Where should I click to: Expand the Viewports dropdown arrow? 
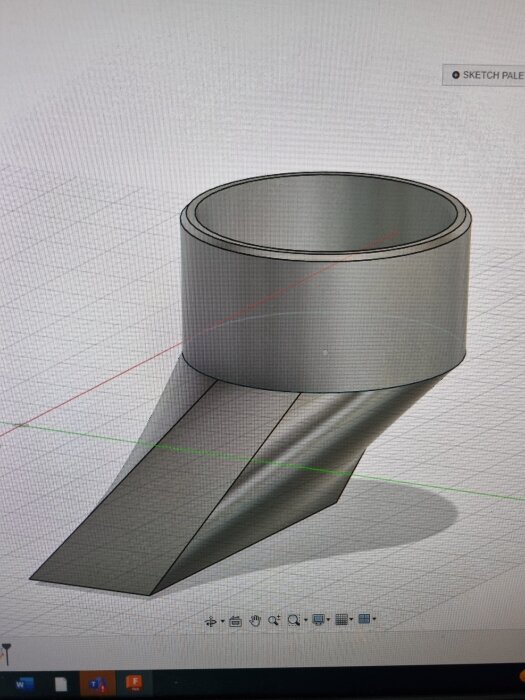(374, 618)
